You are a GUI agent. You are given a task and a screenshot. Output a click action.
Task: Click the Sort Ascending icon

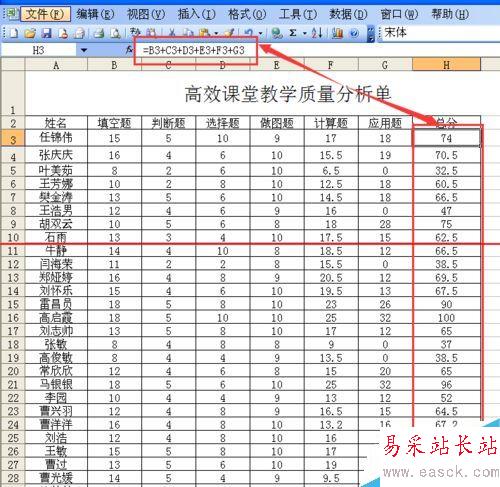[x=317, y=33]
